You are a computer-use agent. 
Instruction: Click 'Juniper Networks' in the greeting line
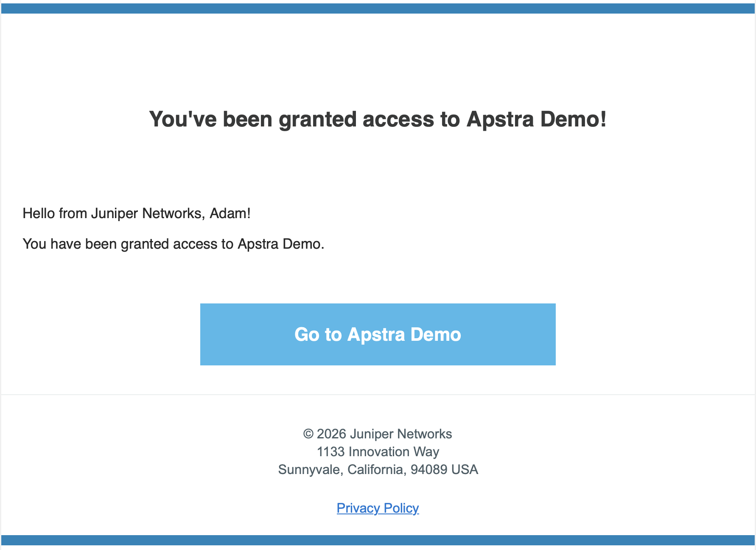(x=148, y=213)
